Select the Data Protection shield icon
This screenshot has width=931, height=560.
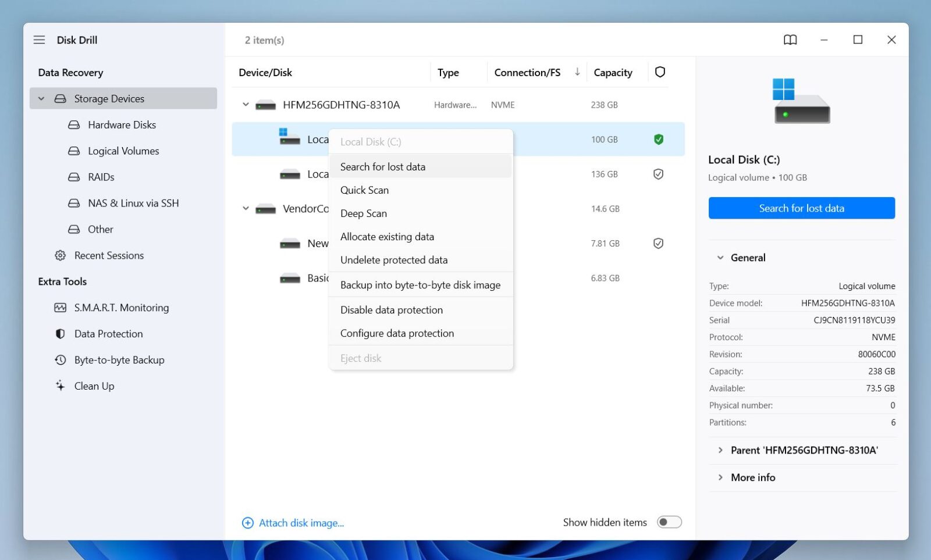pos(60,333)
